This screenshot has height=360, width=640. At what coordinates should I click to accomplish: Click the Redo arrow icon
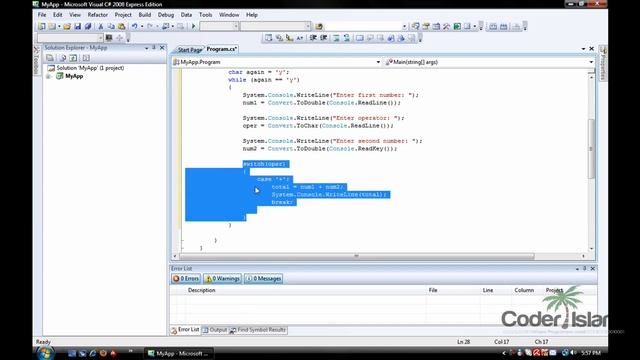(x=150, y=27)
